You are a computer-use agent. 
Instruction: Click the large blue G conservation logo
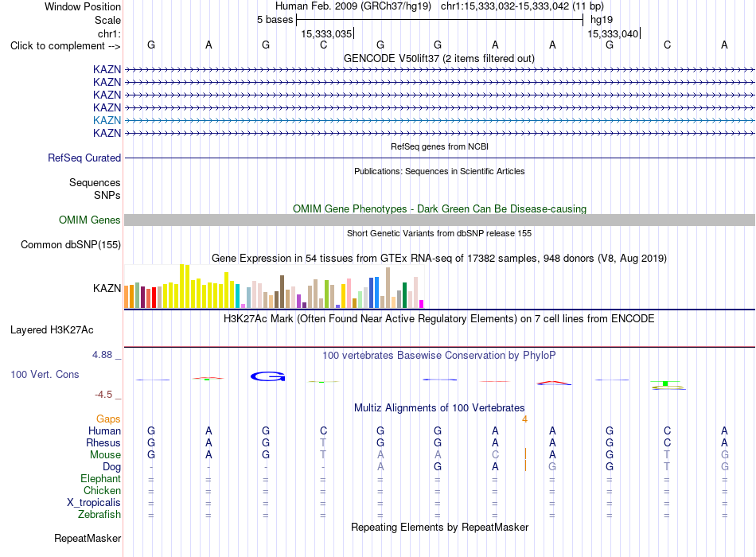[268, 376]
